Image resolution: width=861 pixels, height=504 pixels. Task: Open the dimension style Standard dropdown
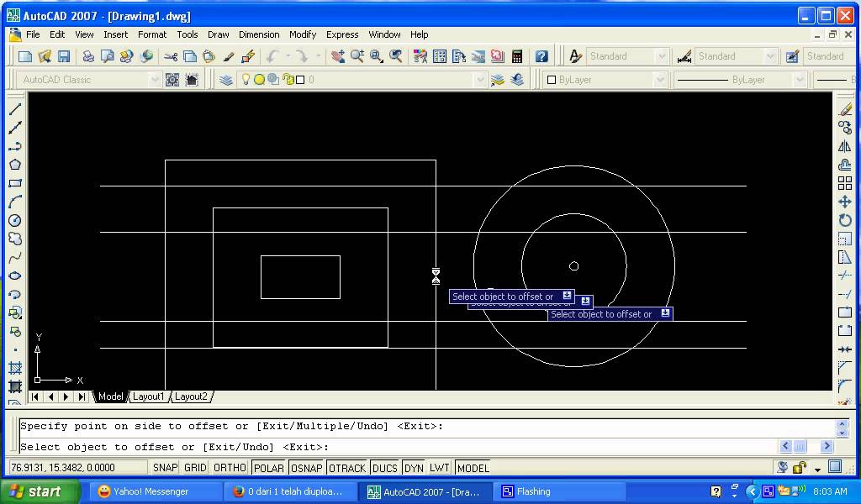click(x=770, y=56)
